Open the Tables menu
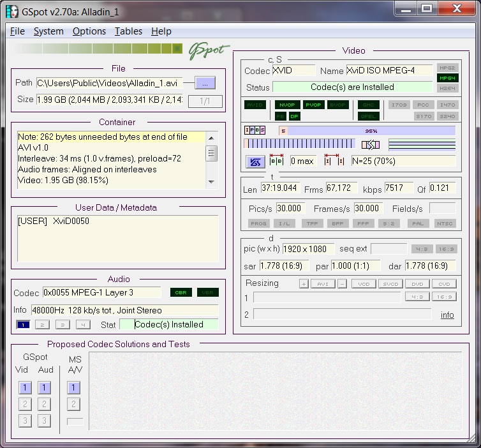The image size is (481, 448). click(x=128, y=31)
